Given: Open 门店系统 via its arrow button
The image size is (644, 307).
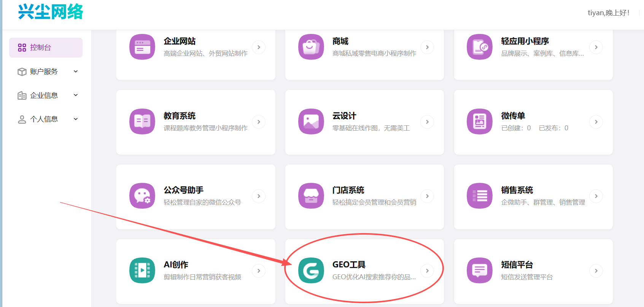Looking at the screenshot, I should click(427, 196).
